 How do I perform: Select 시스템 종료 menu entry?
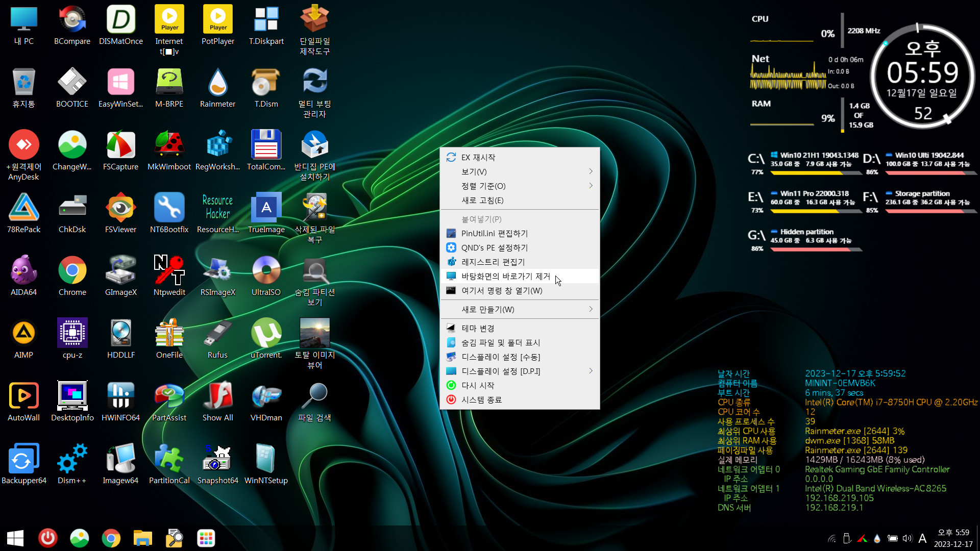520,399
